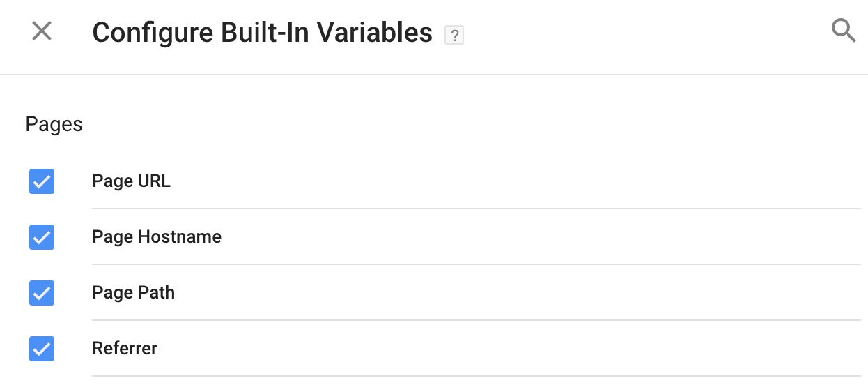
Task: Click the Configure Built-In Variables title
Action: coord(263,33)
